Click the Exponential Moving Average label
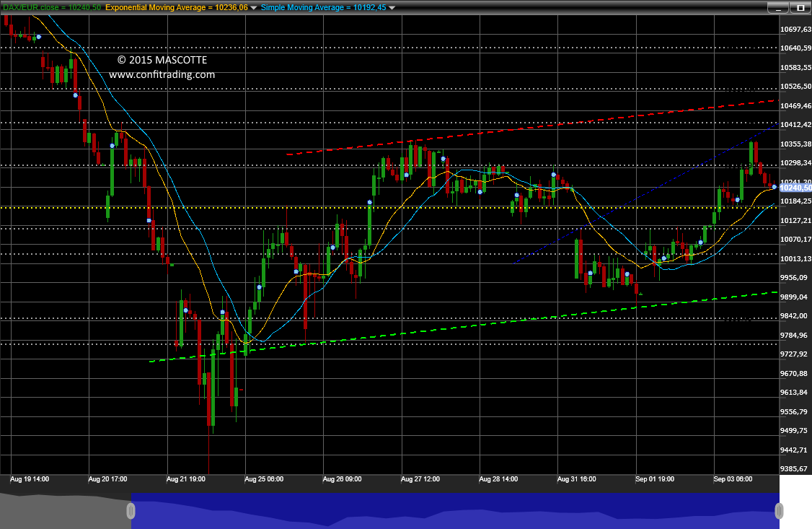 point(177,7)
